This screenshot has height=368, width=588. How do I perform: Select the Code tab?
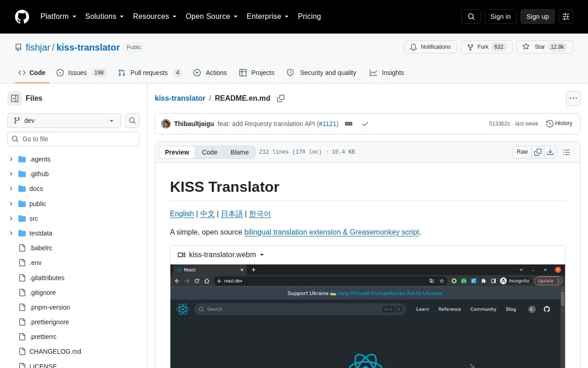click(x=32, y=73)
